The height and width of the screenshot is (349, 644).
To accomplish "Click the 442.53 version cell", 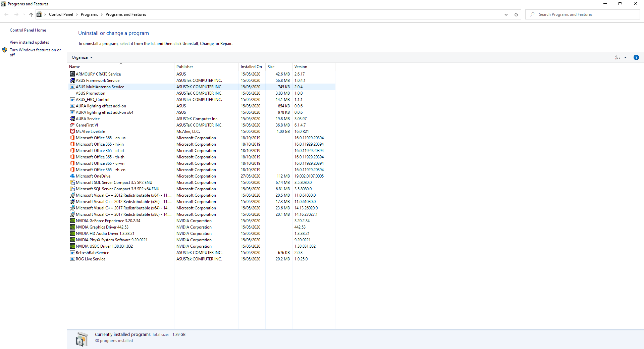I will click(x=300, y=227).
